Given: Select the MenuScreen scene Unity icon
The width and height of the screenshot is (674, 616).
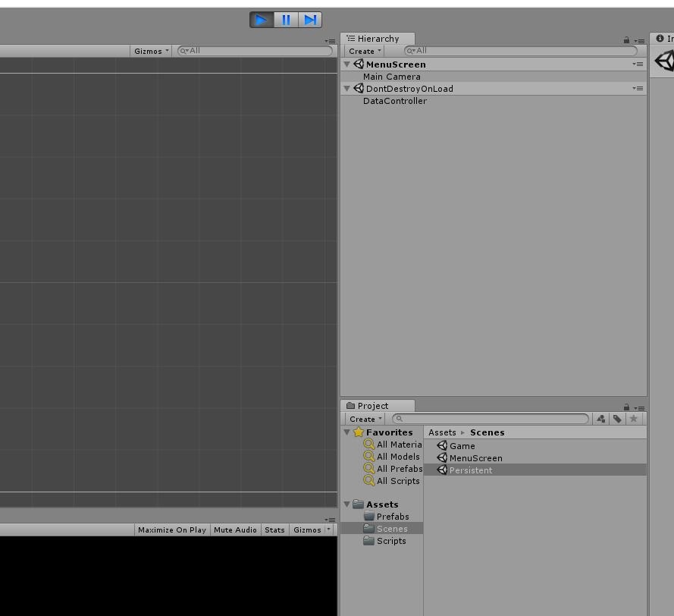Looking at the screenshot, I should 359,64.
